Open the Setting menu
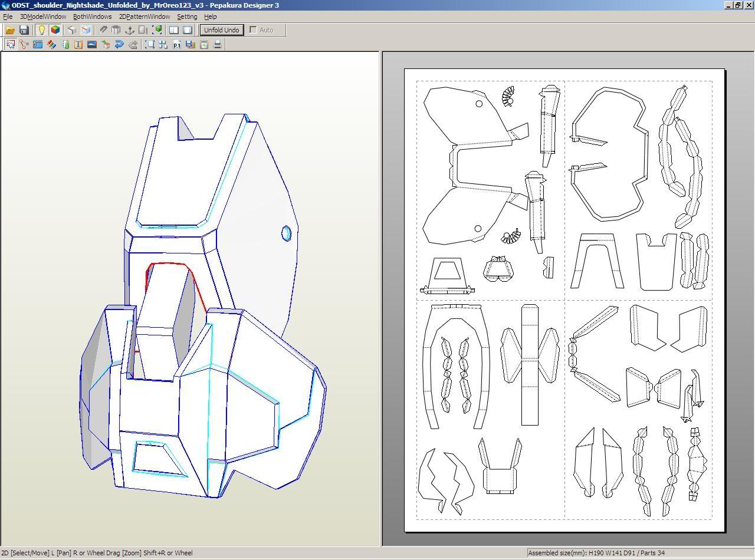This screenshot has height=560, width=755. click(x=187, y=17)
